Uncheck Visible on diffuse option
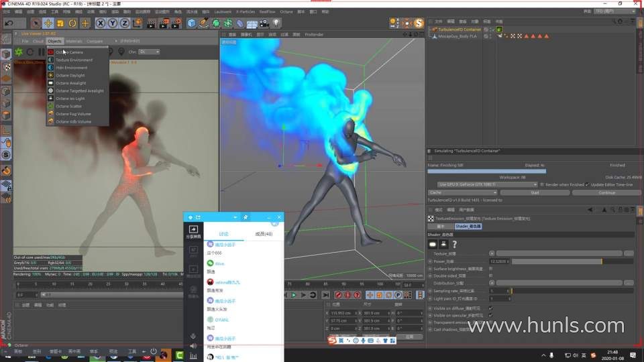644x362 pixels. point(490,308)
